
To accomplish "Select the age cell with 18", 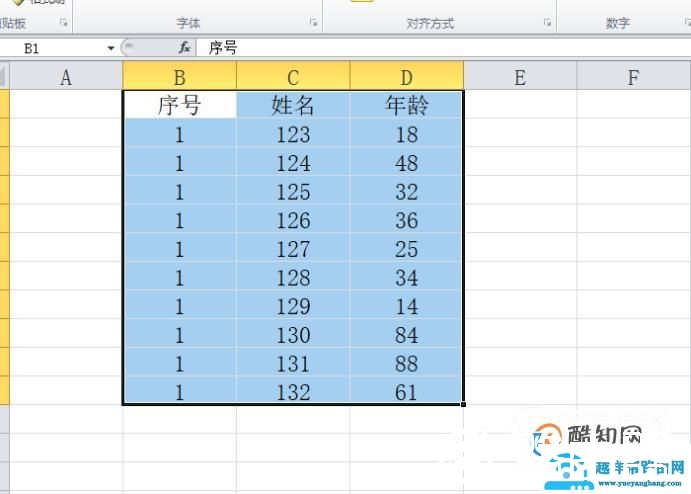I will click(x=406, y=133).
